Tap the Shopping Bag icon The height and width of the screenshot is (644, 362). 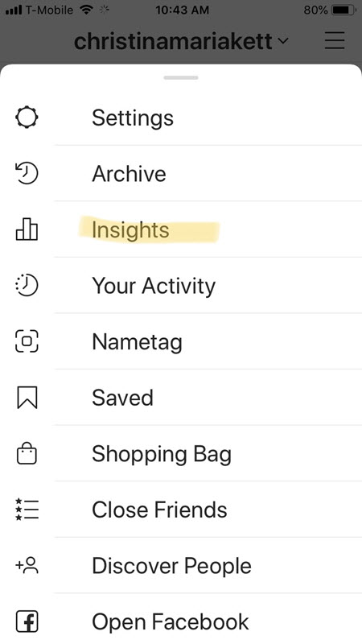(x=27, y=453)
